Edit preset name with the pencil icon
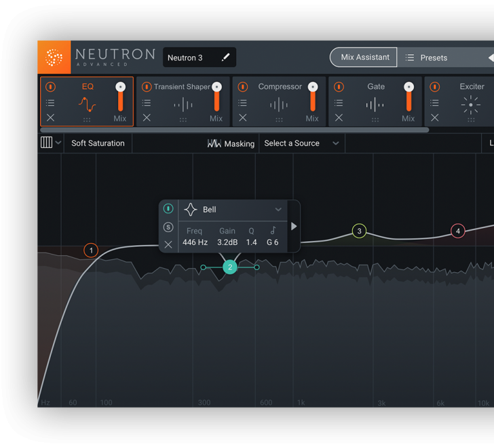 (x=225, y=57)
